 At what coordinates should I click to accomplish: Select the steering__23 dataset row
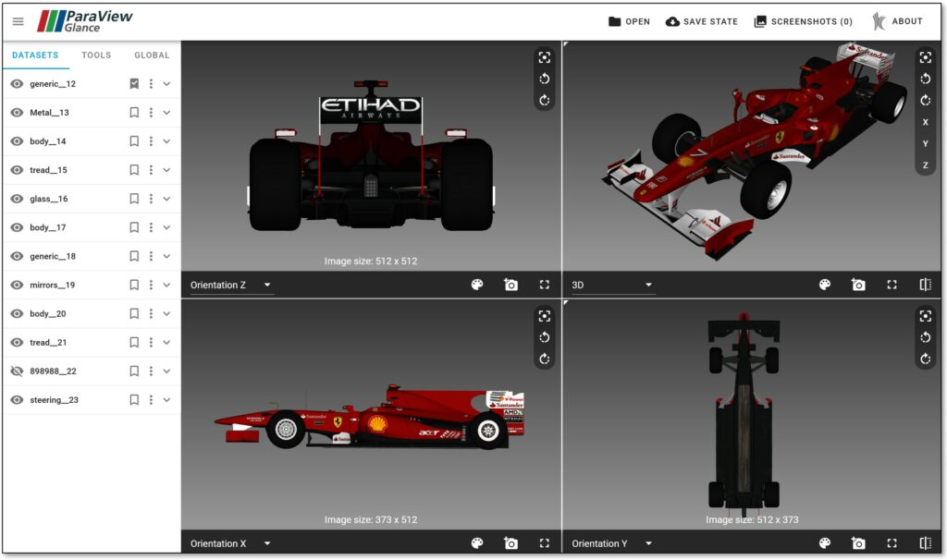[92, 400]
